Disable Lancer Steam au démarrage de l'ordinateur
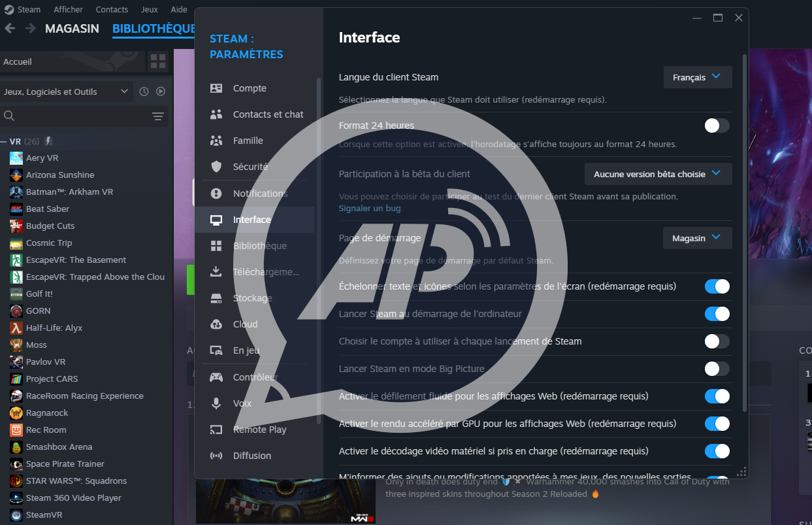Screen dimensions: 812x525 (717, 314)
